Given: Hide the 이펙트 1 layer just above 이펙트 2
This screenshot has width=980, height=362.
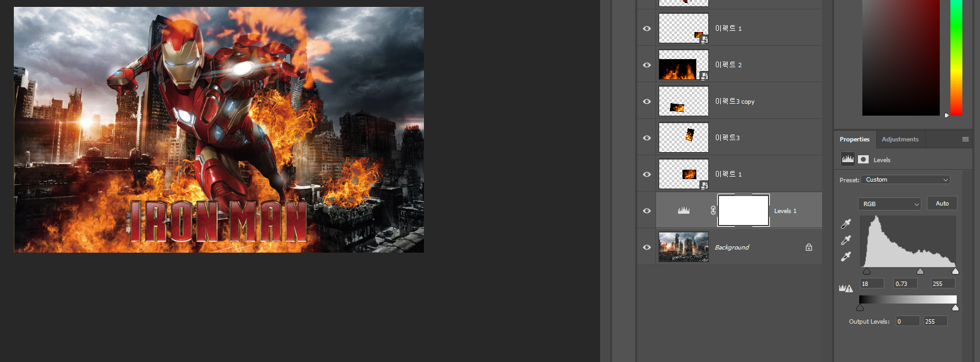Looking at the screenshot, I should [647, 29].
